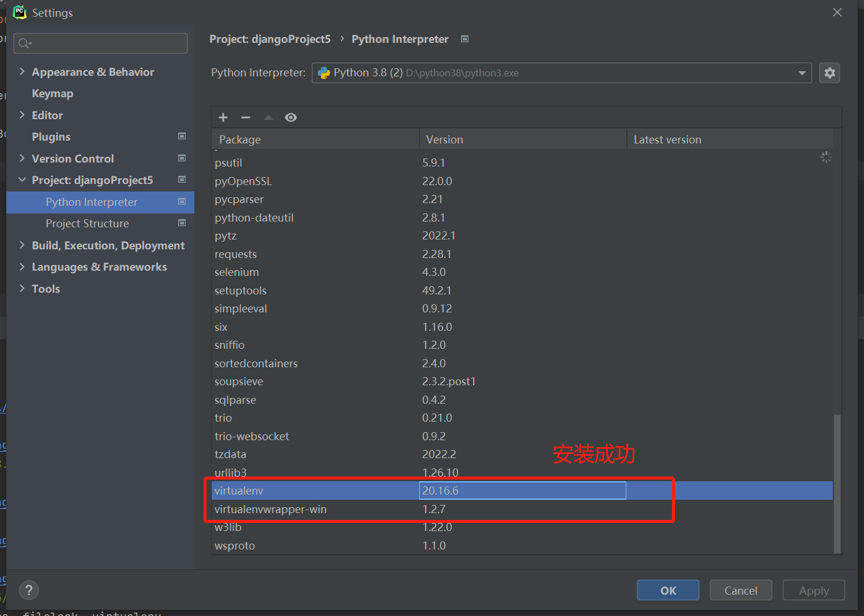Select the urllib3 package row

tap(522, 473)
